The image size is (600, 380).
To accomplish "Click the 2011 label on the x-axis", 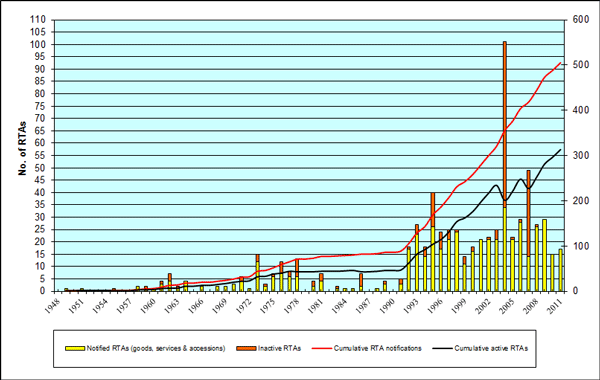I will point(555,307).
